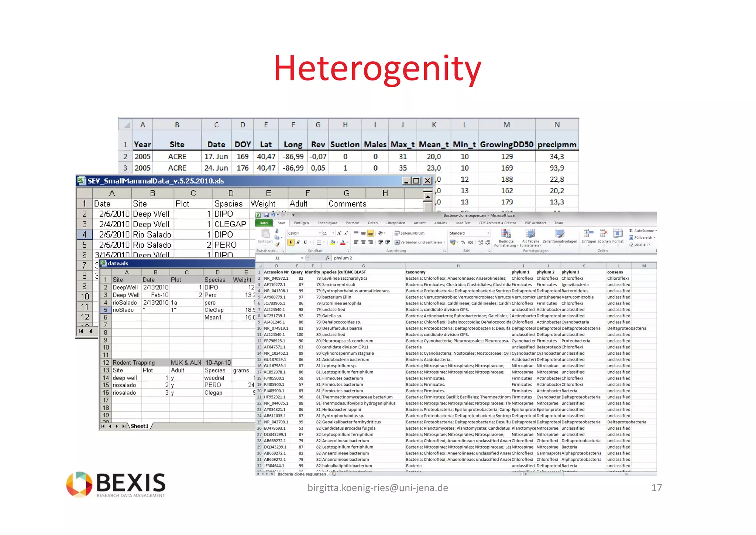This screenshot has width=756, height=535.
Task: Center text horizontally in the cell
Action: point(363,242)
